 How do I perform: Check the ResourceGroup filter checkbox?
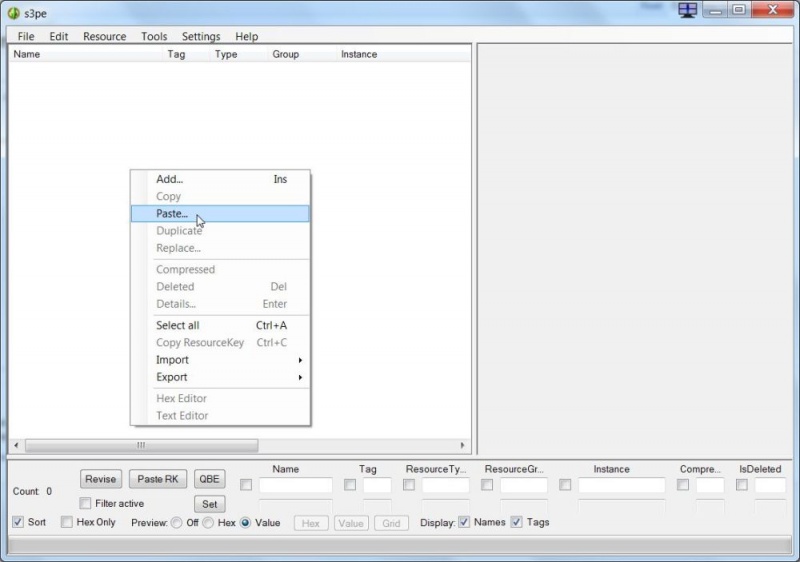tap(487, 484)
